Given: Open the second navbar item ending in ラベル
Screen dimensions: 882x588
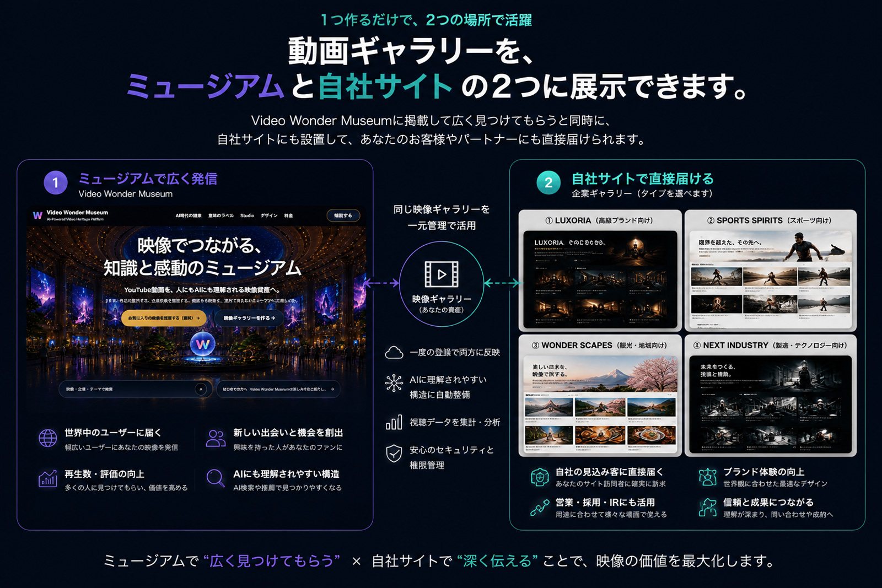Looking at the screenshot, I should coord(220,215).
